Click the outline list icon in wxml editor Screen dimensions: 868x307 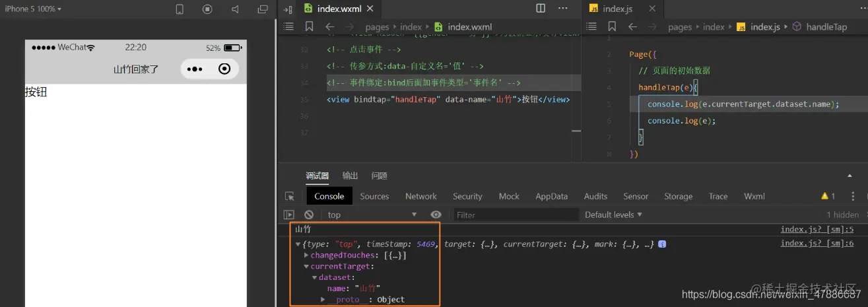pyautogui.click(x=288, y=26)
